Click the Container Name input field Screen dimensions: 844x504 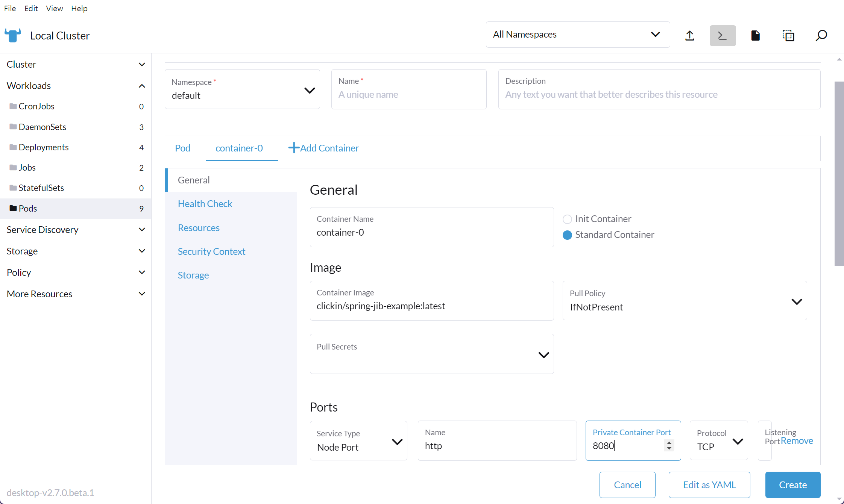[x=432, y=227]
